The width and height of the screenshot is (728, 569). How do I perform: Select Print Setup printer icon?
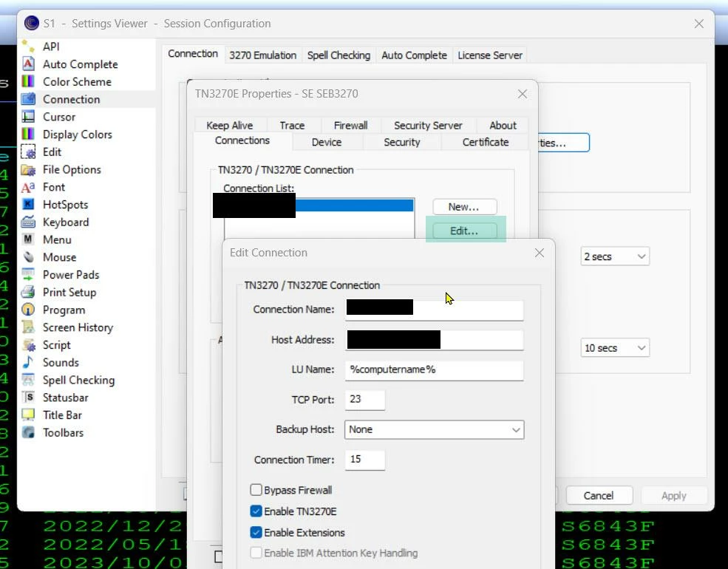28,293
